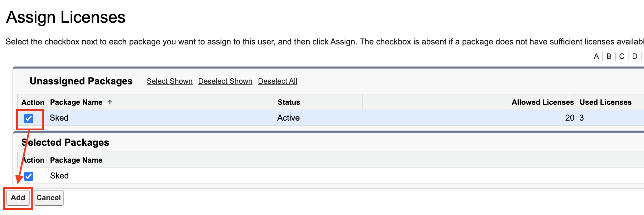The width and height of the screenshot is (644, 215).
Task: Choose the Deselect All link
Action: (x=278, y=81)
